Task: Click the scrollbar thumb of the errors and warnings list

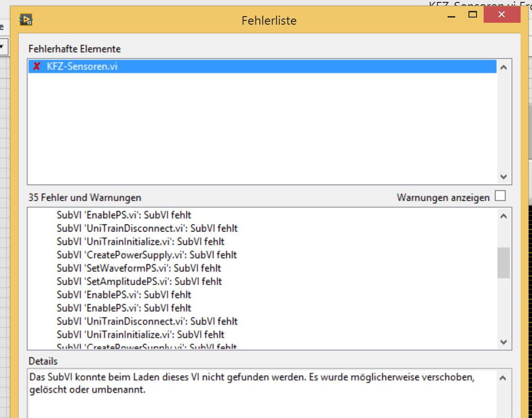Action: point(504,263)
